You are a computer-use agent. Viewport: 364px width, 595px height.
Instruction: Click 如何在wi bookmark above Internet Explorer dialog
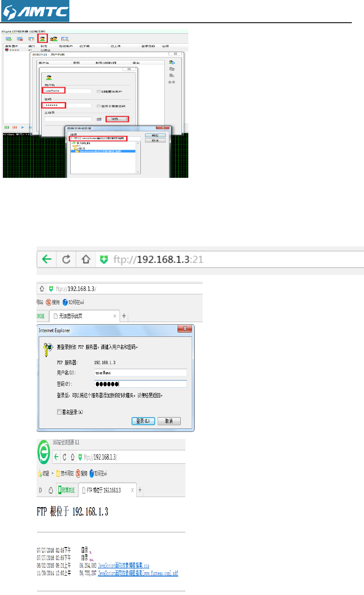point(74,302)
